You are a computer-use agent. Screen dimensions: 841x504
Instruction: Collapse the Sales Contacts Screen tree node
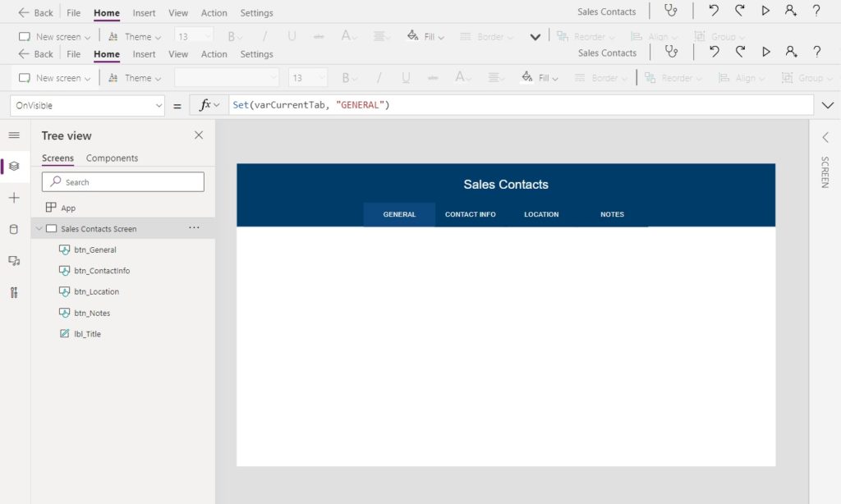[x=38, y=228]
